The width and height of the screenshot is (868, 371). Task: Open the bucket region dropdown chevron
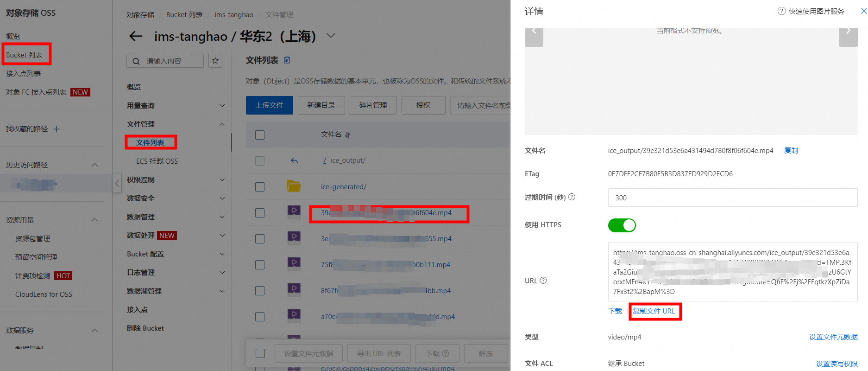click(331, 36)
